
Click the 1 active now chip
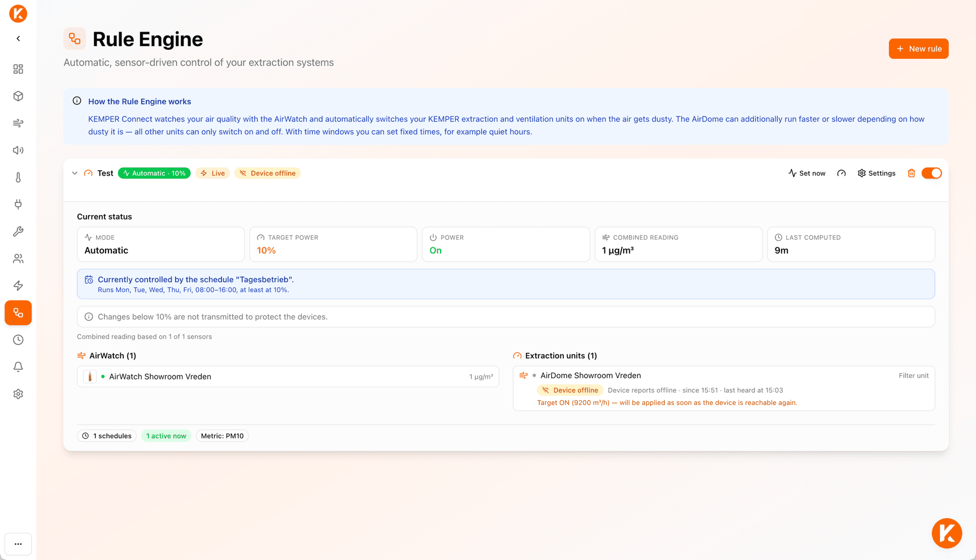point(166,436)
